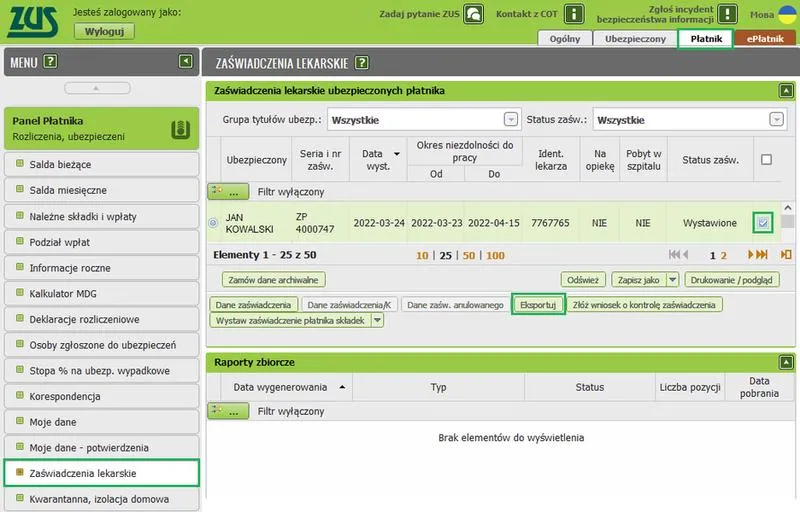Open filter button in Raporty zbiorcze

[x=228, y=411]
